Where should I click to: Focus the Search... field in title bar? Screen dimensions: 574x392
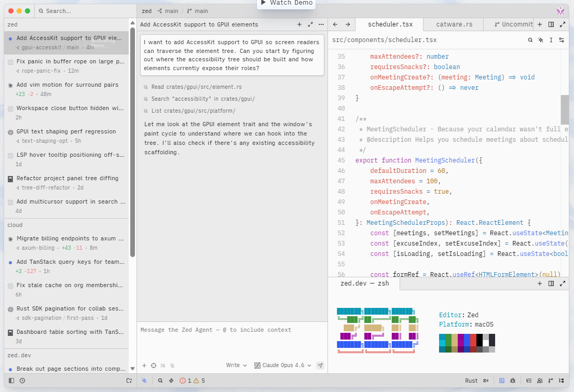coord(86,11)
